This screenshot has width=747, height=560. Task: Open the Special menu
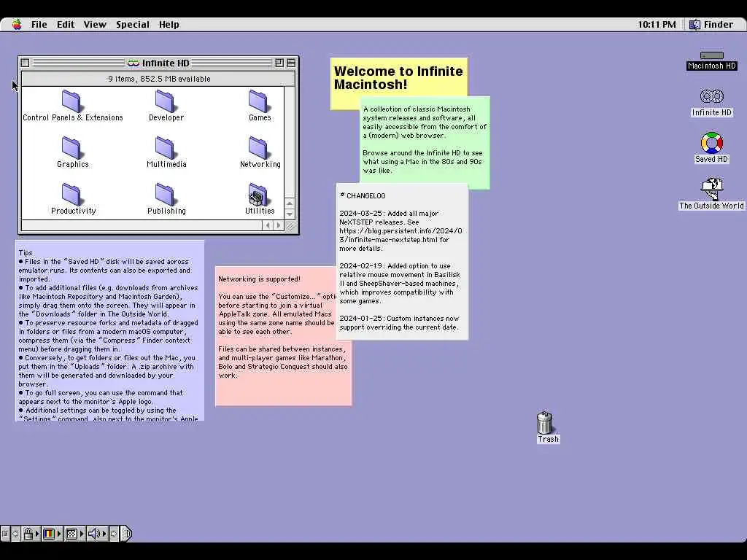[133, 24]
